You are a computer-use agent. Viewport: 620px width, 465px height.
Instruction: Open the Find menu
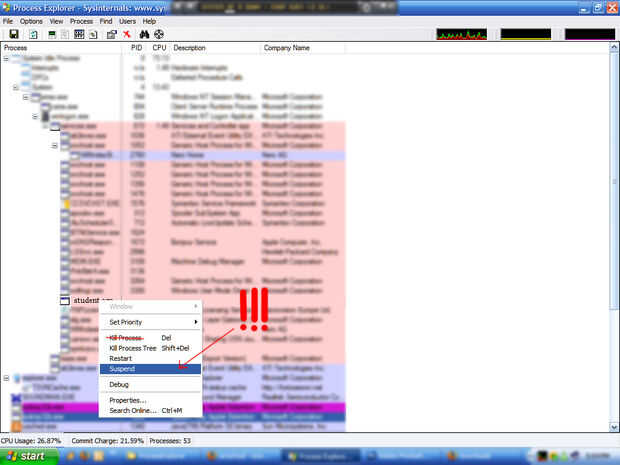point(106,21)
